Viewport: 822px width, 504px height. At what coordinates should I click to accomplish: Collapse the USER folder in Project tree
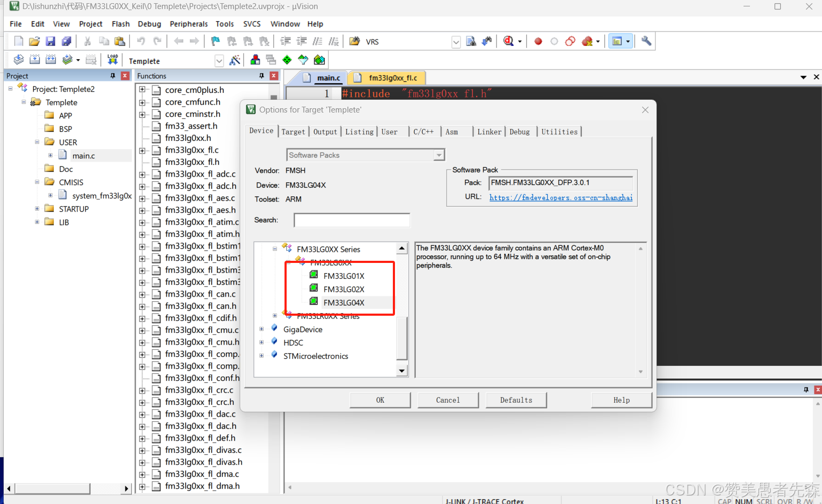37,142
